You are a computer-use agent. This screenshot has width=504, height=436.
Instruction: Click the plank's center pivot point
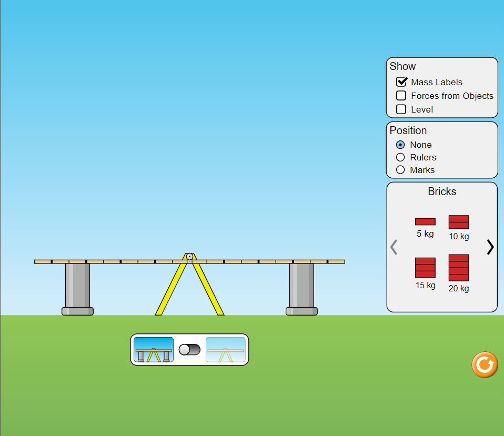tap(189, 257)
